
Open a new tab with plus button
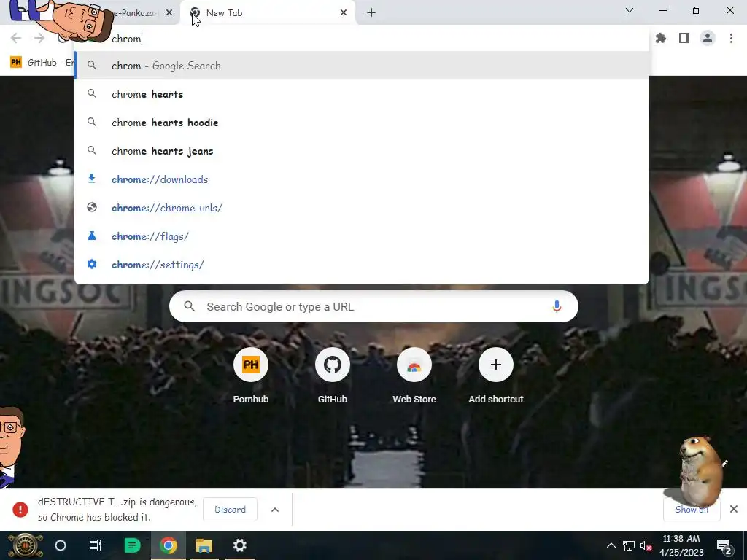tap(371, 13)
